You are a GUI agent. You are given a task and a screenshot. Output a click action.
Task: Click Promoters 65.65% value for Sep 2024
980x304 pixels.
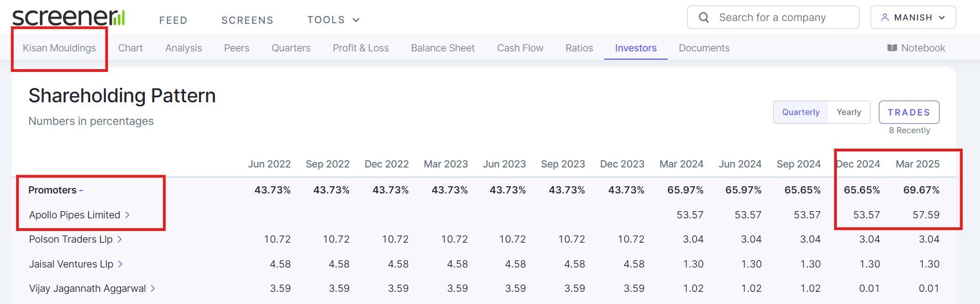(803, 190)
